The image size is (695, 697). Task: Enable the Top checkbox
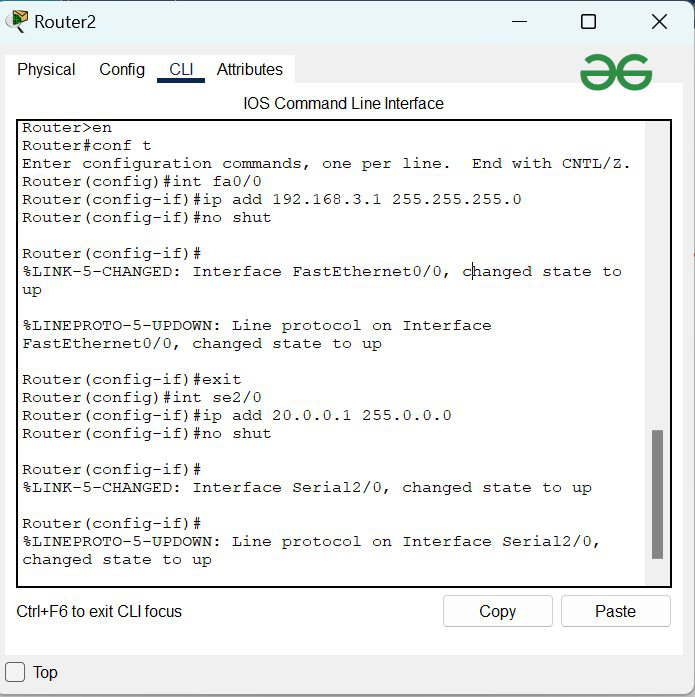tap(16, 672)
